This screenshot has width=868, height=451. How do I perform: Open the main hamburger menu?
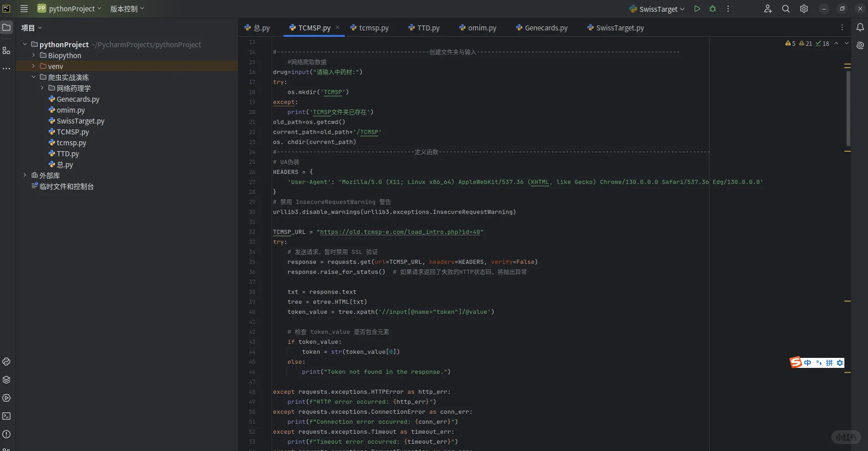point(24,9)
